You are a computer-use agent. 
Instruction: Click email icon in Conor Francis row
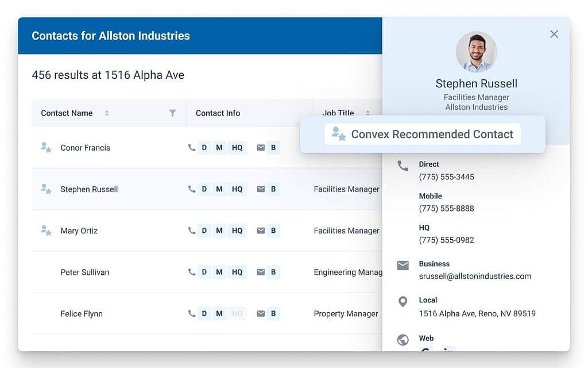(261, 148)
